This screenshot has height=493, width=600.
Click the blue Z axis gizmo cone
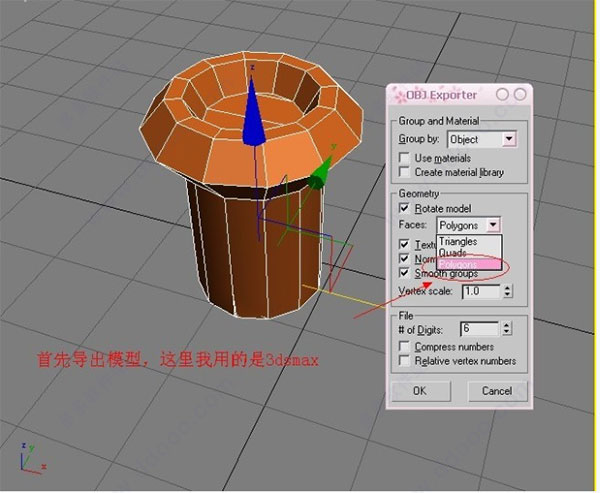[x=253, y=115]
